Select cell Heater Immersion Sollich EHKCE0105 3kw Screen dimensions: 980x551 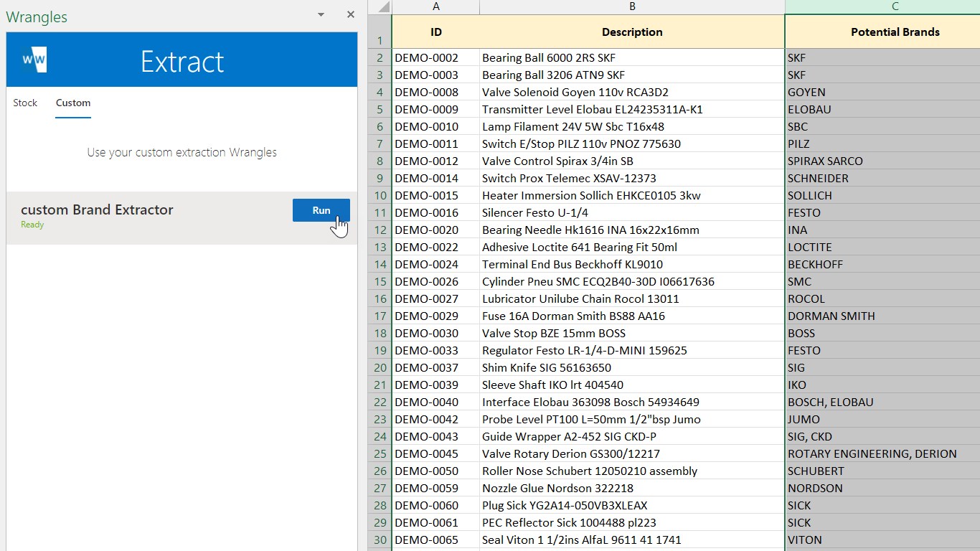[632, 195]
